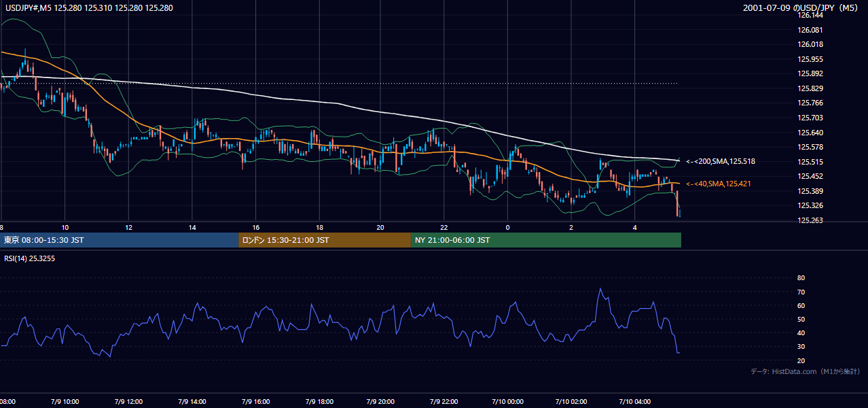Click RSI scale value 30
The image size is (868, 408).
(x=801, y=346)
